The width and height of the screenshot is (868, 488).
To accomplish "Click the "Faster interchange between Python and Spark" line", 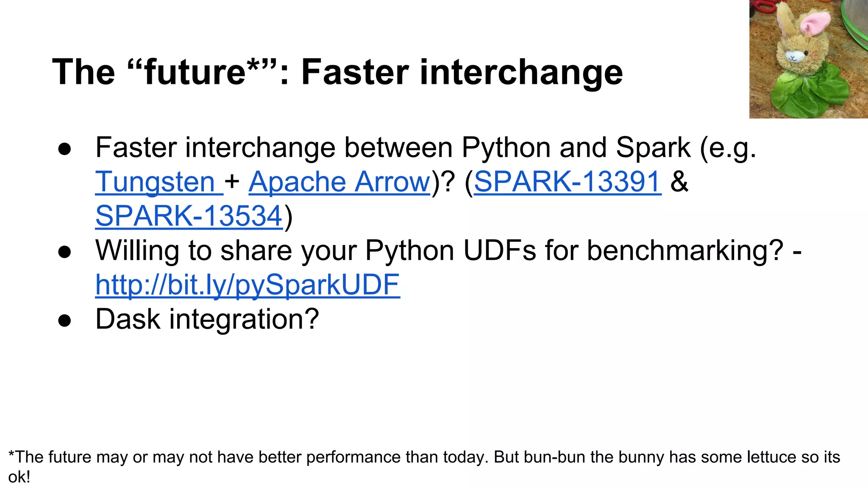I will [426, 147].
